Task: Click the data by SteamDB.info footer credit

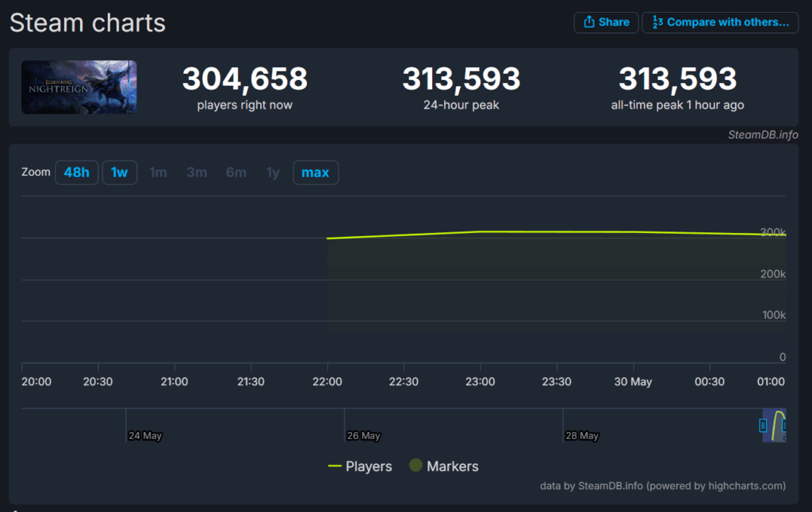Action: coord(662,486)
